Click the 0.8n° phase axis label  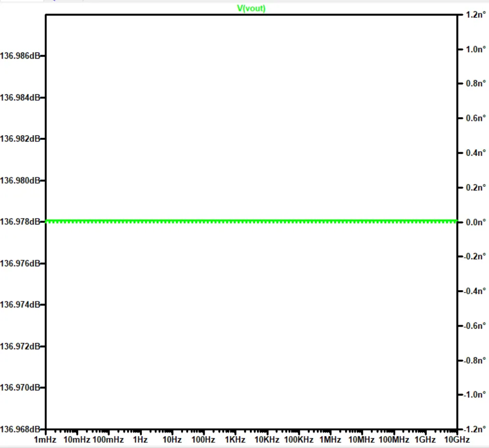tap(476, 84)
